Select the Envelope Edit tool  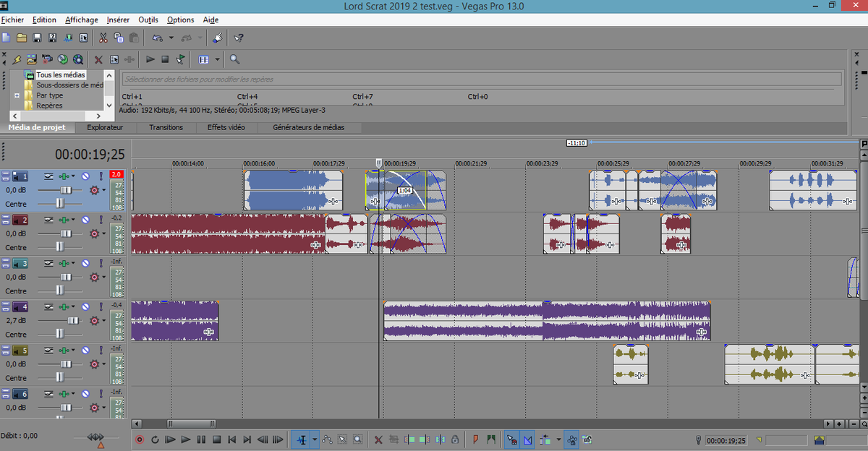click(327, 439)
